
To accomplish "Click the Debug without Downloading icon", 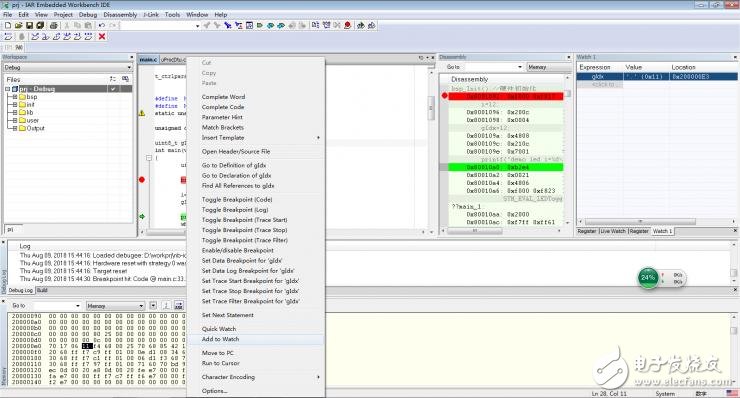I will (x=371, y=25).
